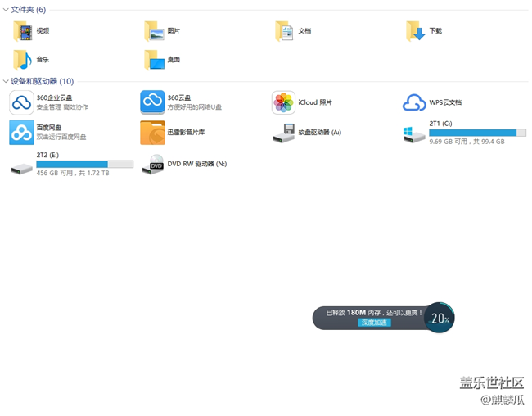The image size is (532, 416).
Task: Select the 360云盘 icon
Action: click(x=152, y=102)
